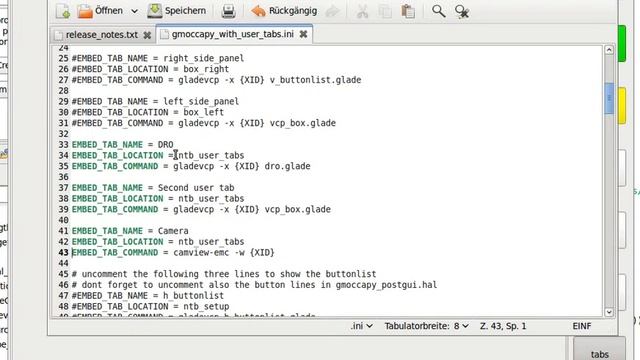Close the release_notes.txt tab

tap(147, 36)
